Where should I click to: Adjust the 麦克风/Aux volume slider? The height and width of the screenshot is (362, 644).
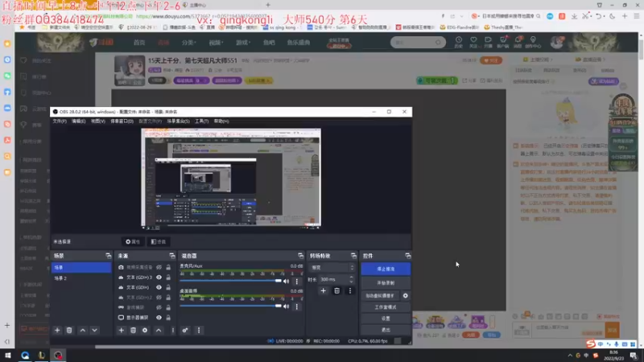pyautogui.click(x=230, y=281)
